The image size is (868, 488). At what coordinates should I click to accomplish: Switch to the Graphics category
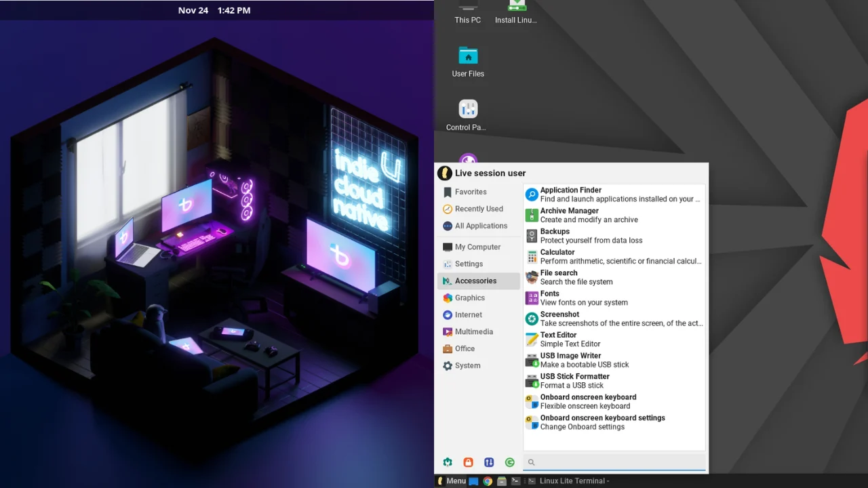click(x=479, y=298)
